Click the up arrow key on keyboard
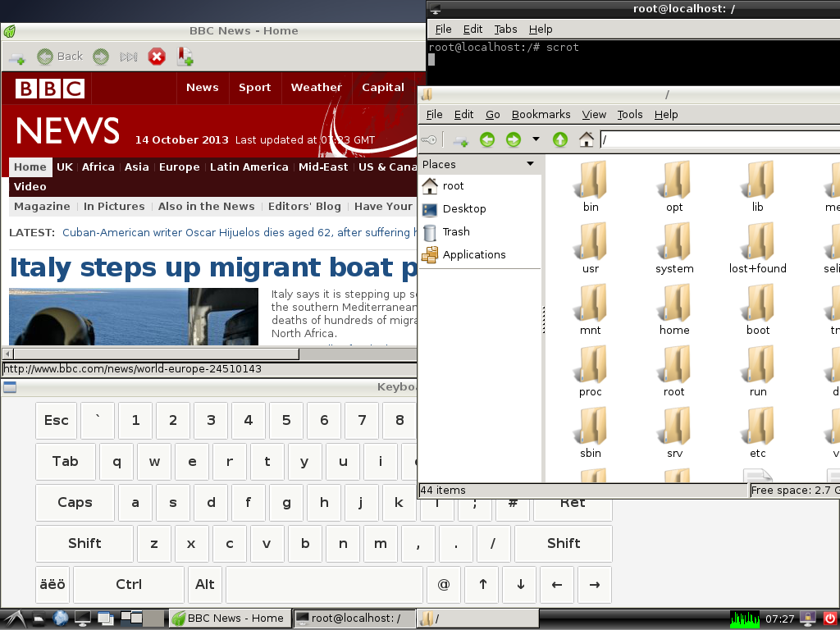Viewport: 840px width, 630px height. (482, 584)
